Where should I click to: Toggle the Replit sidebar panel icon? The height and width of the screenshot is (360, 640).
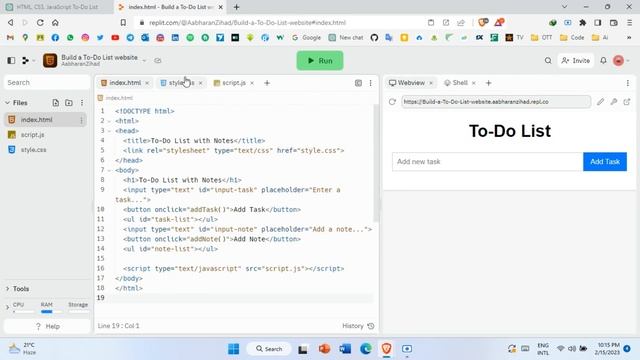tap(11, 60)
